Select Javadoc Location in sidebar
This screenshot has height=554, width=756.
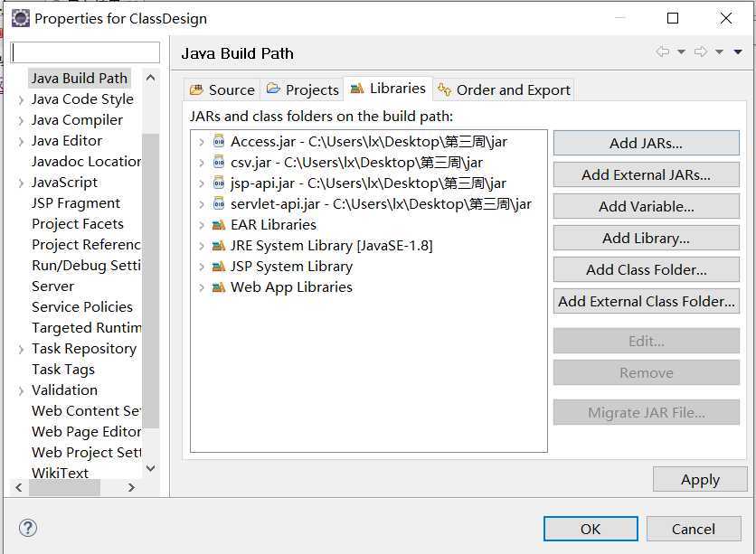(x=86, y=162)
